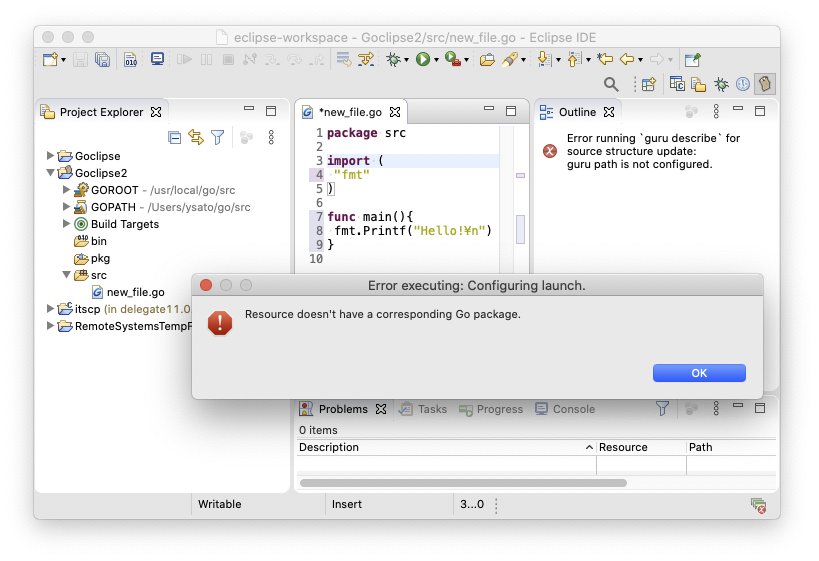Screen dimensions: 819x561
Task: Expand the Goclipse project tree node
Action: pos(51,156)
